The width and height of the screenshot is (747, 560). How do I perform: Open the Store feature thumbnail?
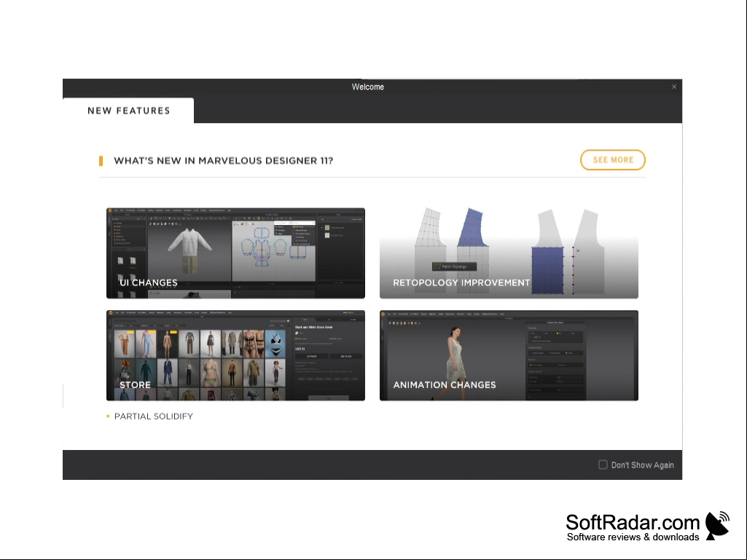236,355
